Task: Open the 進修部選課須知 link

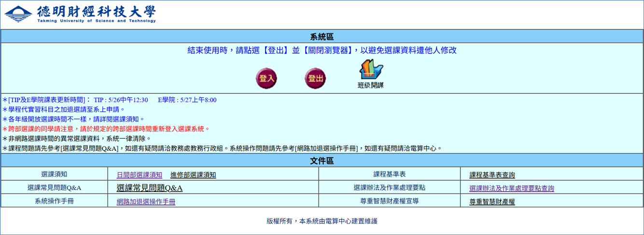Action: [x=193, y=175]
